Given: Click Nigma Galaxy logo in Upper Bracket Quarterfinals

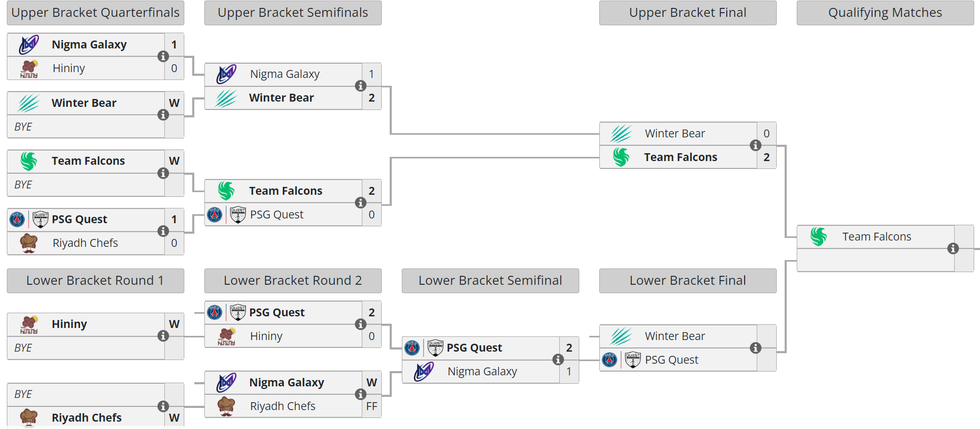Looking at the screenshot, I should coord(29,45).
